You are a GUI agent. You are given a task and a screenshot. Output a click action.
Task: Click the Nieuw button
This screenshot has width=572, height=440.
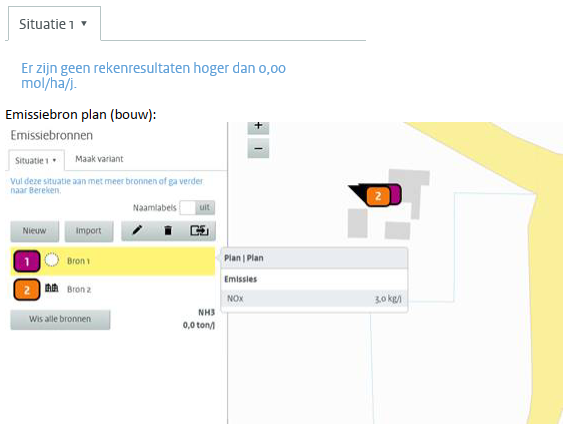coord(35,231)
